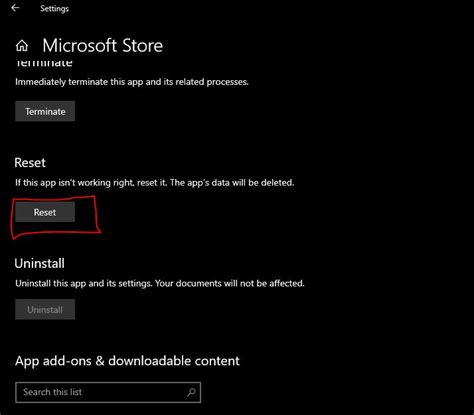Click the Uninstall section heading
This screenshot has height=415, width=474.
(x=40, y=263)
